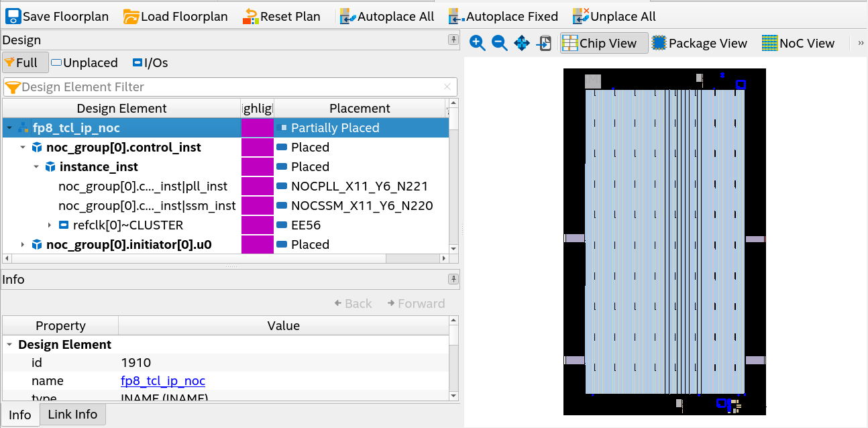Image resolution: width=868 pixels, height=428 pixels.
Task: Open the fp8_tcl_ip_noc link in Info panel
Action: tap(163, 380)
